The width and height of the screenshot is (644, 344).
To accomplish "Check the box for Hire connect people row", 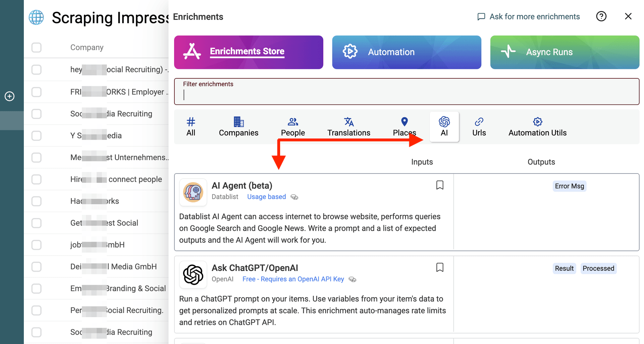I will click(x=37, y=180).
